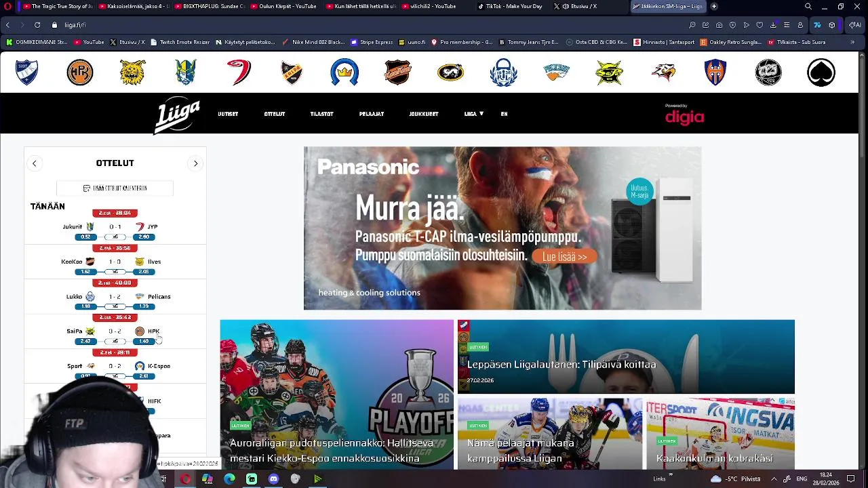Go to the Liiga home logo
This screenshot has width=868, height=488.
click(x=177, y=116)
